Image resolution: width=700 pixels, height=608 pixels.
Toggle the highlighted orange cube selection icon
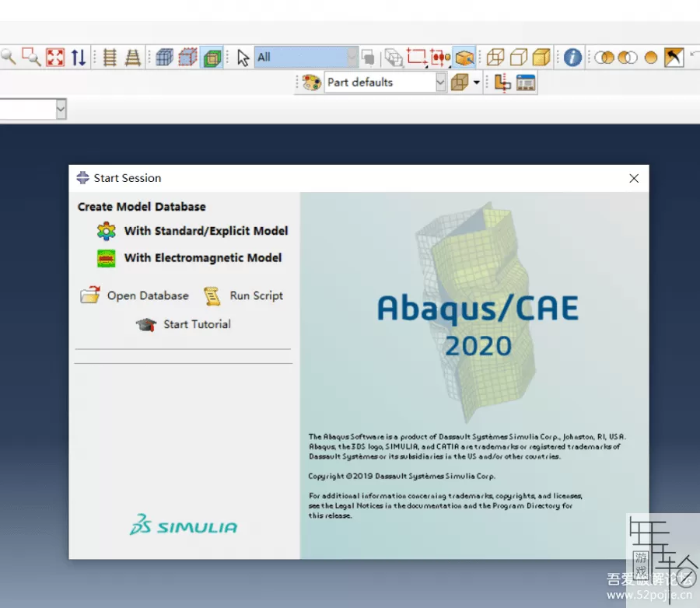[x=464, y=58]
